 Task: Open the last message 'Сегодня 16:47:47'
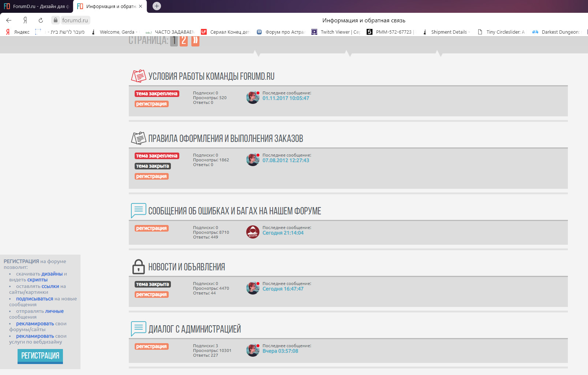[x=283, y=289]
